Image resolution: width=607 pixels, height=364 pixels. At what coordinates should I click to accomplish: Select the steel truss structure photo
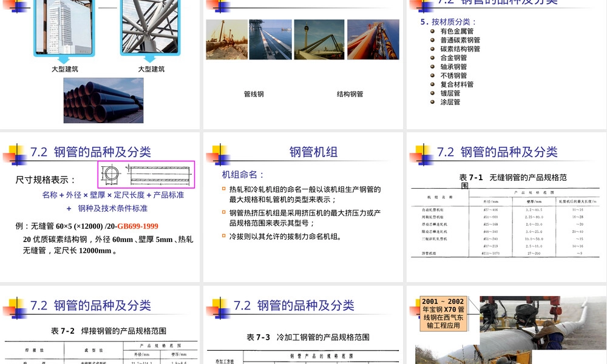tap(150, 27)
